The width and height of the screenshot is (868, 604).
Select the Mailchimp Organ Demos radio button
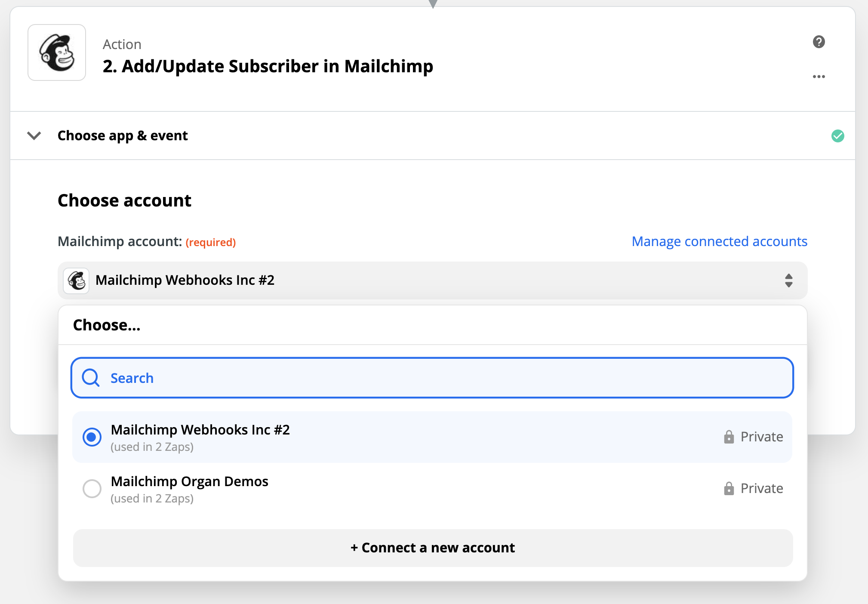coord(92,489)
